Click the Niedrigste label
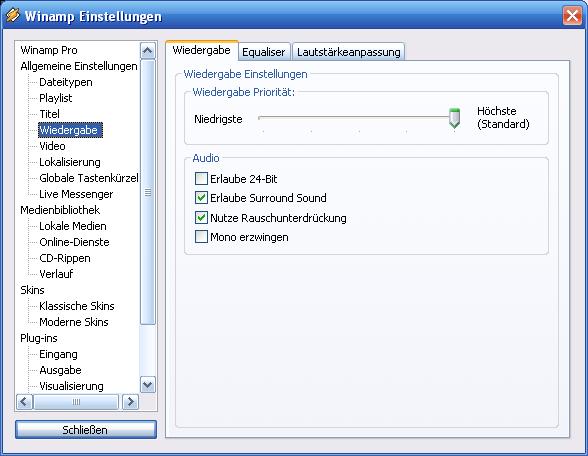The width and height of the screenshot is (588, 456). pyautogui.click(x=218, y=119)
